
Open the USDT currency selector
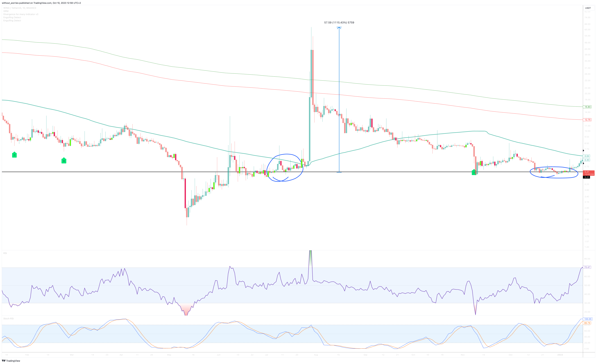pos(588,8)
